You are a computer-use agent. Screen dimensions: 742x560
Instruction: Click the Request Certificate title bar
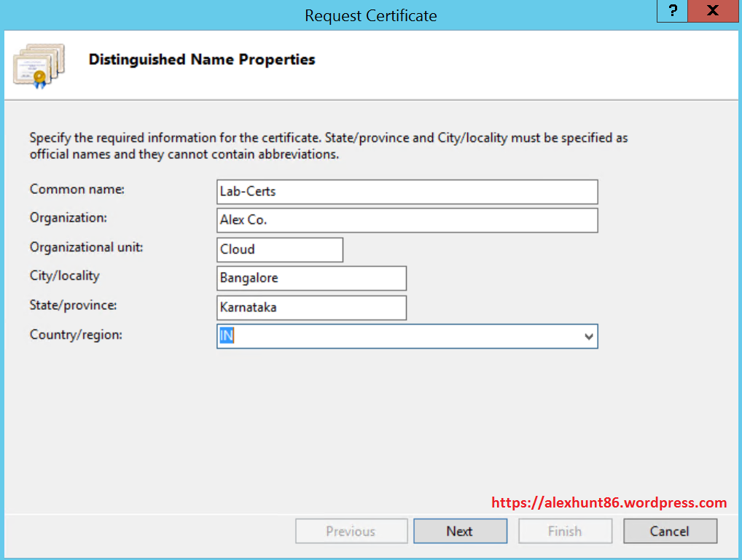click(370, 15)
